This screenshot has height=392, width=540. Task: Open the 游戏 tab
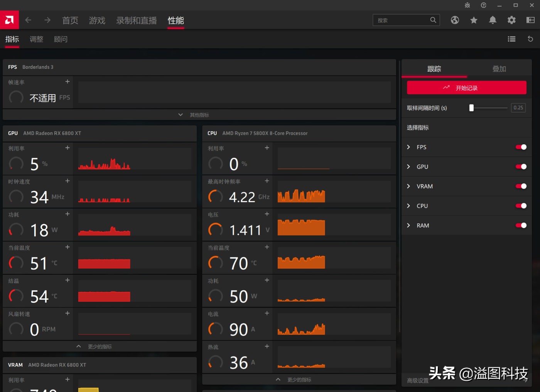(x=97, y=20)
